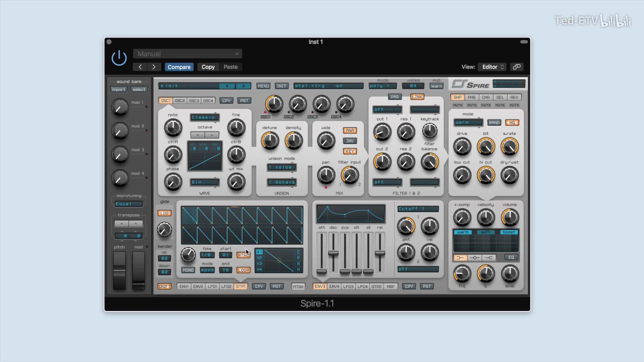Go to previous preset with left arrow
Image resolution: width=644 pixels, height=362 pixels.
click(140, 67)
